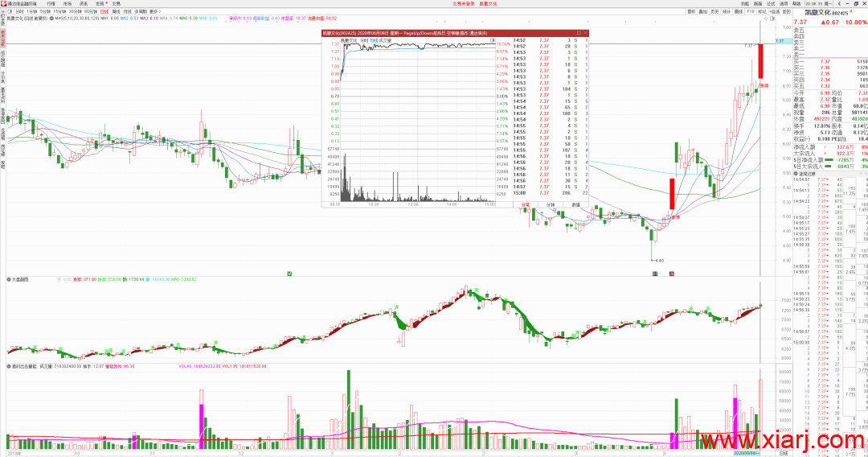Viewport: 868px width, 457px height.
Task: Select the 月线 monthly period
Action: tap(128, 11)
